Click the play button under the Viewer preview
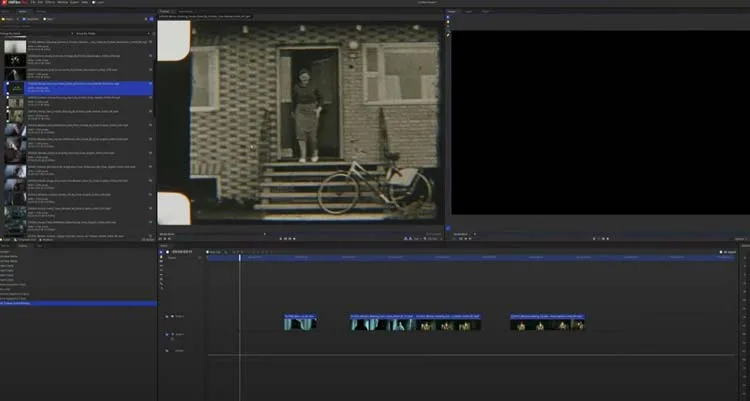This screenshot has height=401, width=750. [599, 238]
